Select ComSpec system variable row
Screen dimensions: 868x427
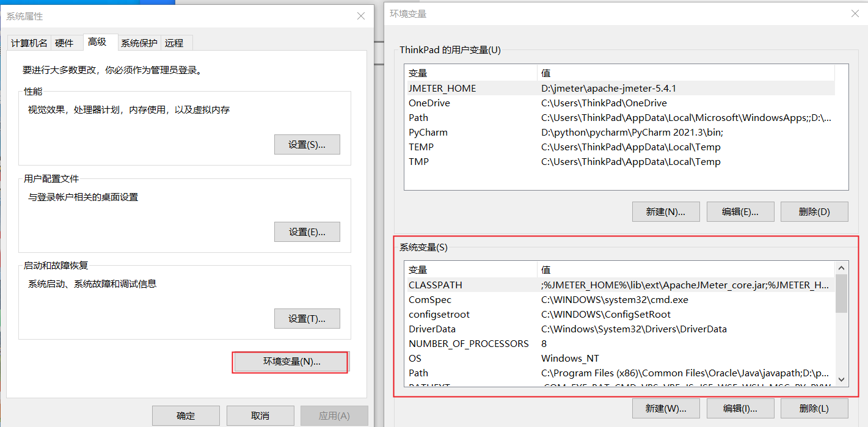click(x=621, y=299)
